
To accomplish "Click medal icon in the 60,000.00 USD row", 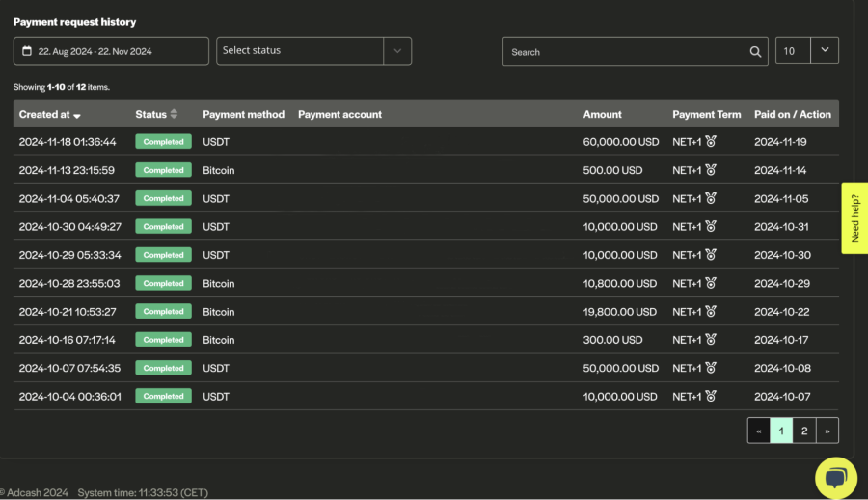I will tap(711, 142).
